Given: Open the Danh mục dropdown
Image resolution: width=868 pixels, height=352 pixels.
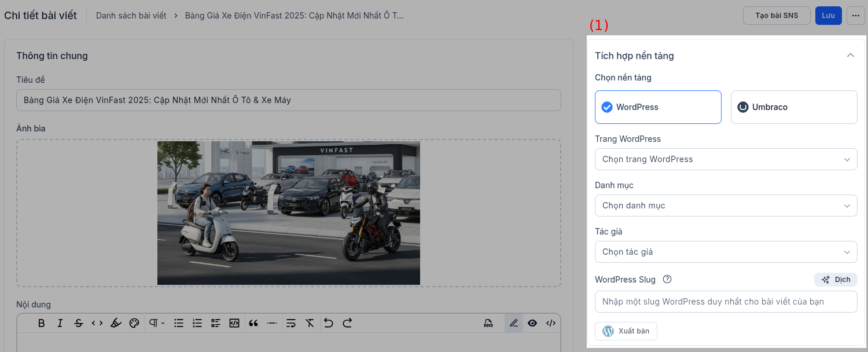Looking at the screenshot, I should click(x=726, y=206).
